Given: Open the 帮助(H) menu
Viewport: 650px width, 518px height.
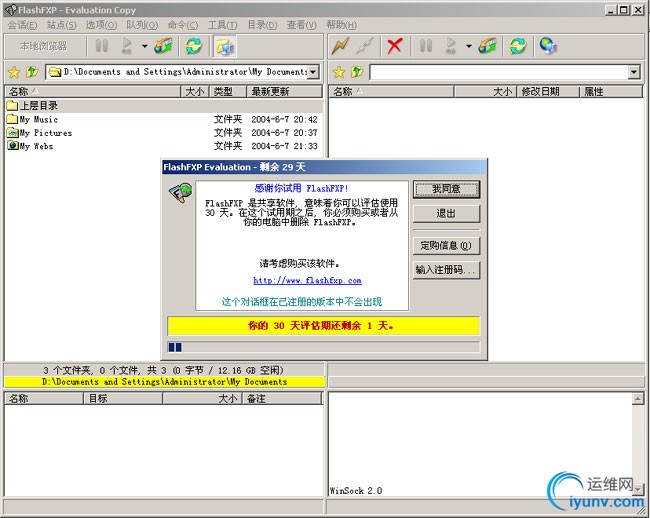Looking at the screenshot, I should point(341,25).
